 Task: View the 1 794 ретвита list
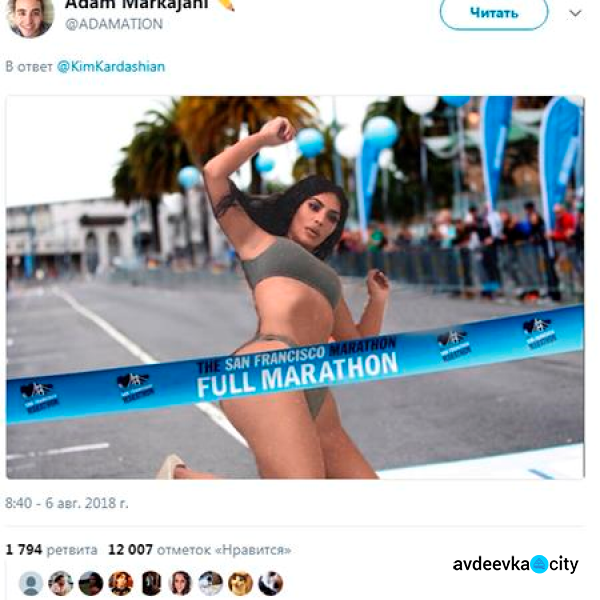52,550
